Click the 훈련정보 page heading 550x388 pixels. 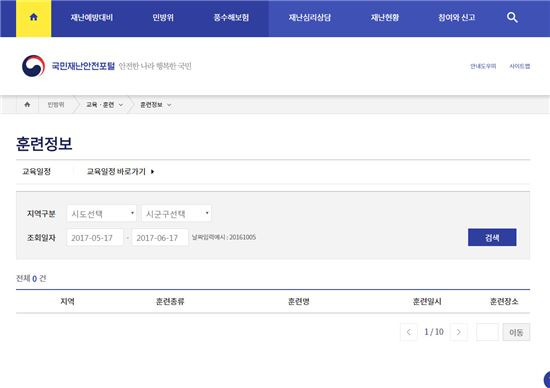click(x=44, y=144)
